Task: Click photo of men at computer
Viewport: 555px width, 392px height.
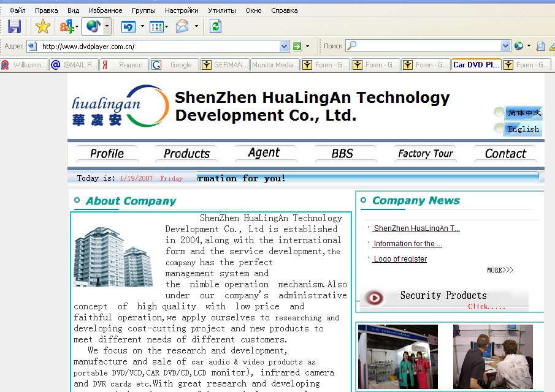Action: point(492,356)
